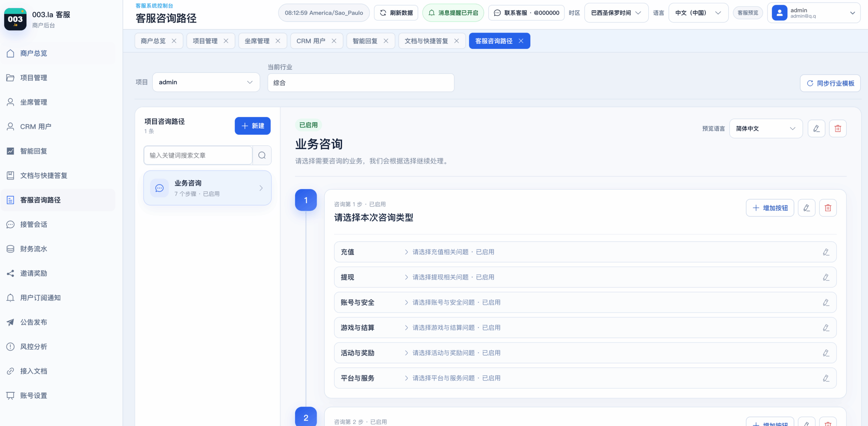This screenshot has width=868, height=426.
Task: Open 接入文档 sidebar entry
Action: coord(58,371)
